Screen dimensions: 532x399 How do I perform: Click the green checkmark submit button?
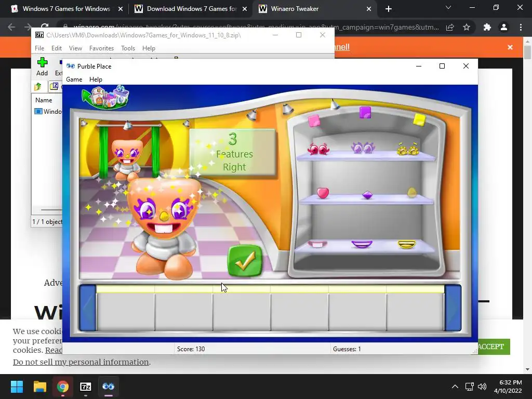pos(245,261)
